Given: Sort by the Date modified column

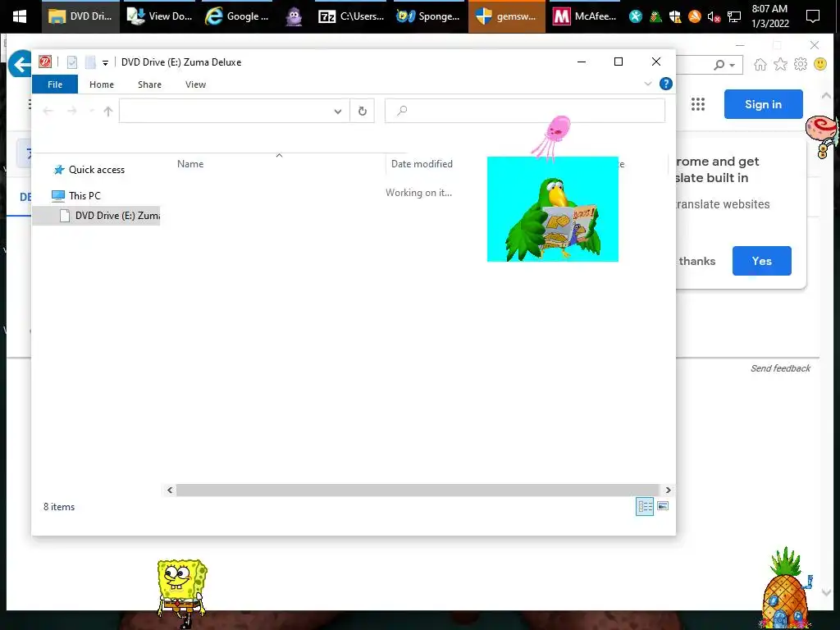Looking at the screenshot, I should (422, 164).
